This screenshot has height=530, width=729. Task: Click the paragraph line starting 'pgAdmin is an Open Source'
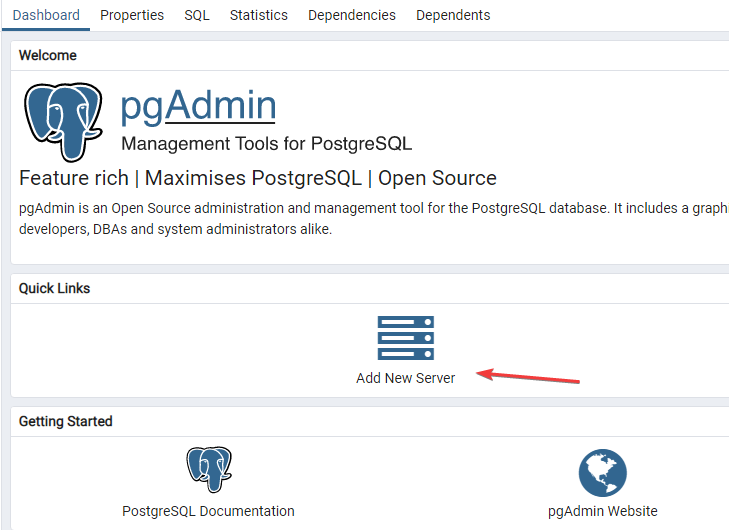coord(374,208)
